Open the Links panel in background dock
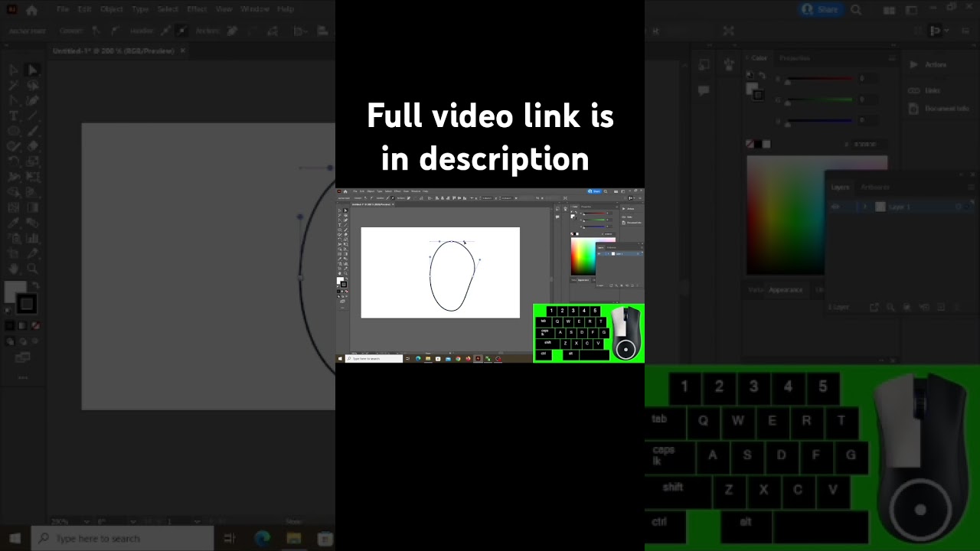Screen dimensions: 980x551 (925, 90)
